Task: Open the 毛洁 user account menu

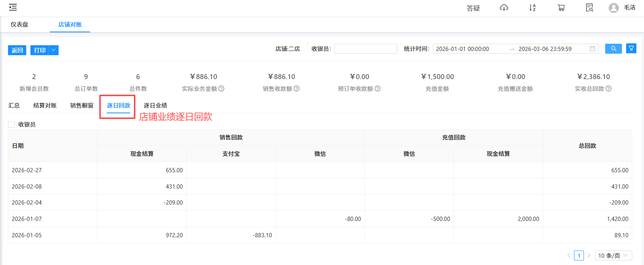Action: [x=622, y=8]
